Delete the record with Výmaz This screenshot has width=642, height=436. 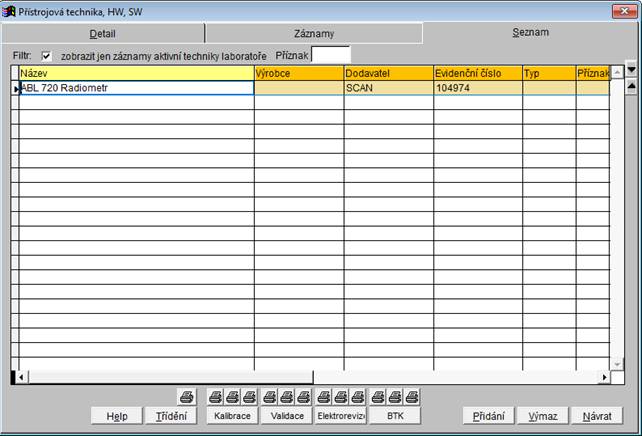pos(543,416)
